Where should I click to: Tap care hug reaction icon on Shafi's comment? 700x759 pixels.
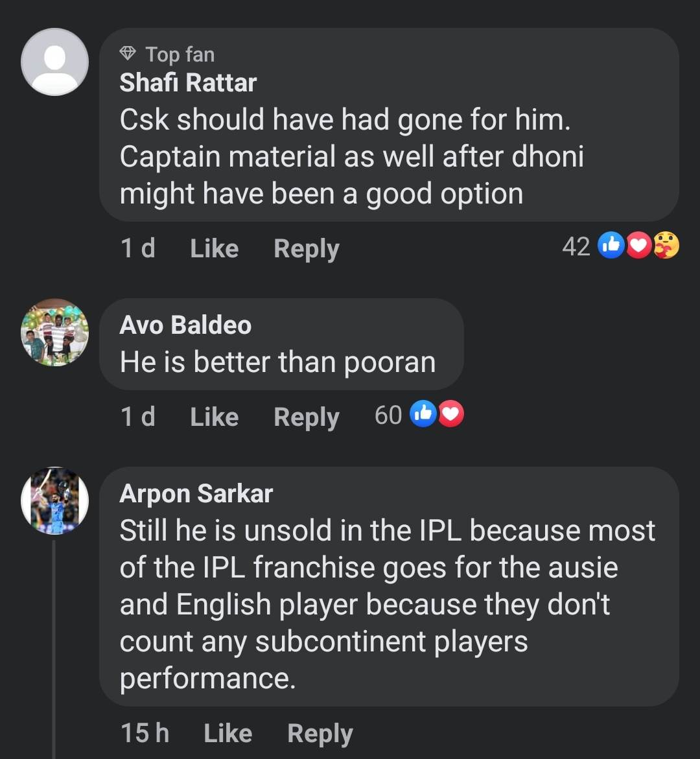666,246
